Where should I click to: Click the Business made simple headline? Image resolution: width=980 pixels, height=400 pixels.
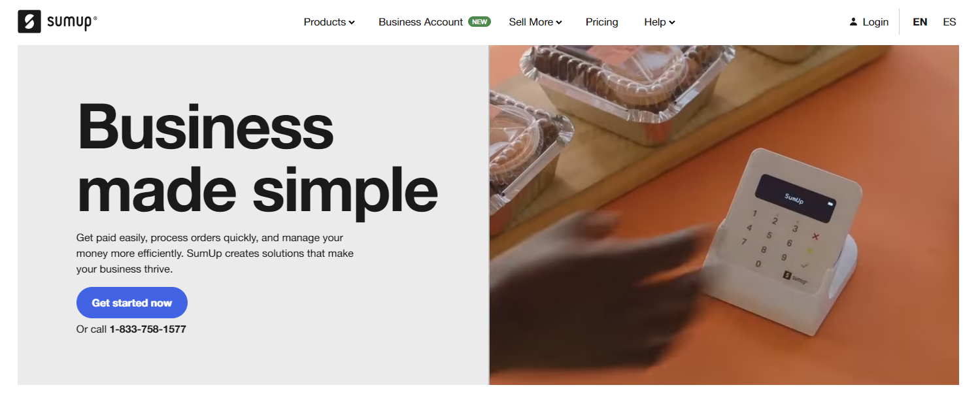coord(257,159)
